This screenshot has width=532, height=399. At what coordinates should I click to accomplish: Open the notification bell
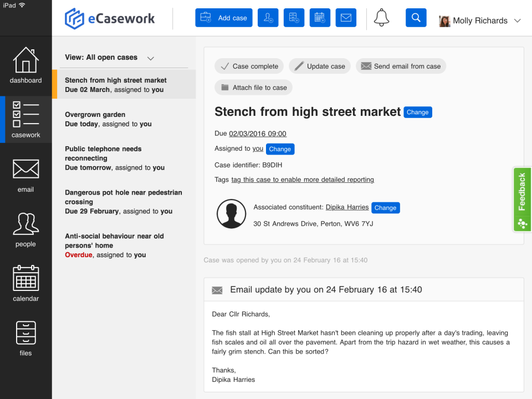click(381, 17)
